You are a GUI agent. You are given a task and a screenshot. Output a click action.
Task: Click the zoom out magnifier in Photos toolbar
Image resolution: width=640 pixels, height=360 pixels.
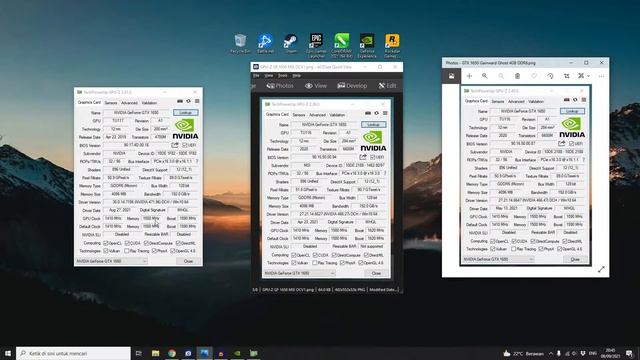[501, 76]
